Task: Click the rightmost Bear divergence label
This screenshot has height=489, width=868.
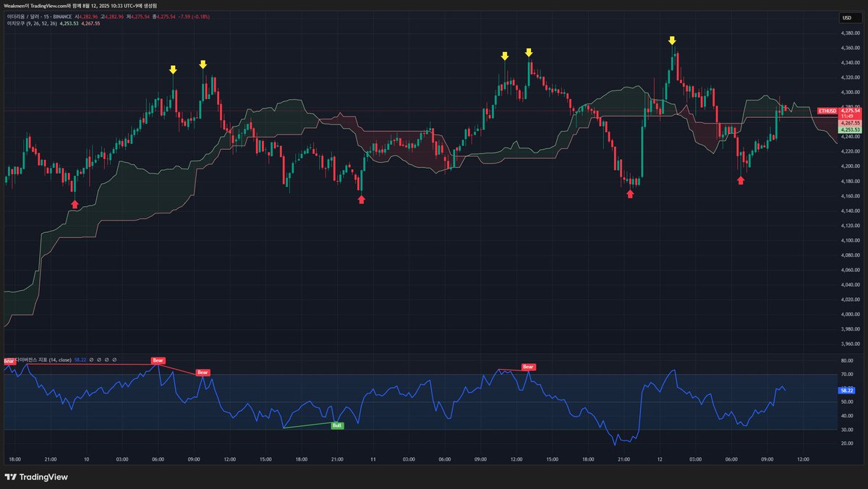Action: (x=528, y=367)
